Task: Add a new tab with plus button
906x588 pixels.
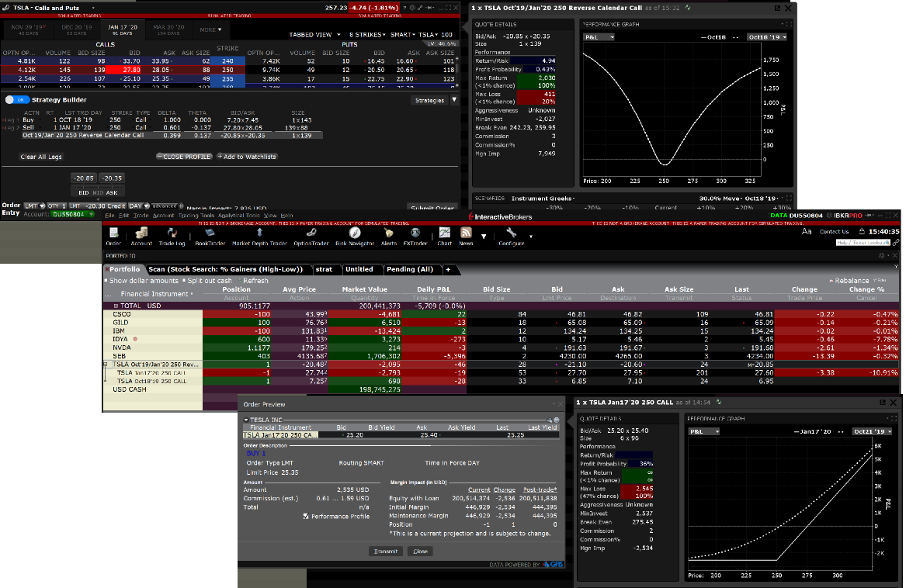Action: click(x=448, y=269)
